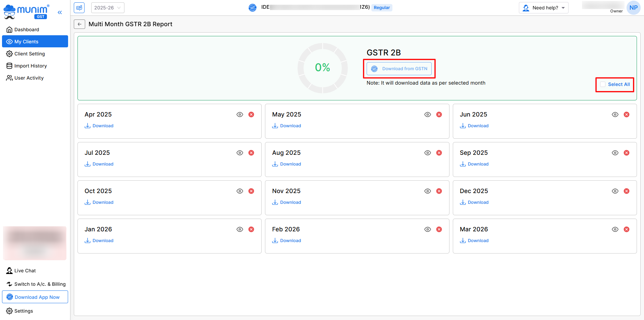
Task: Click the red cross icon for Apr 2025
Action: pos(251,115)
